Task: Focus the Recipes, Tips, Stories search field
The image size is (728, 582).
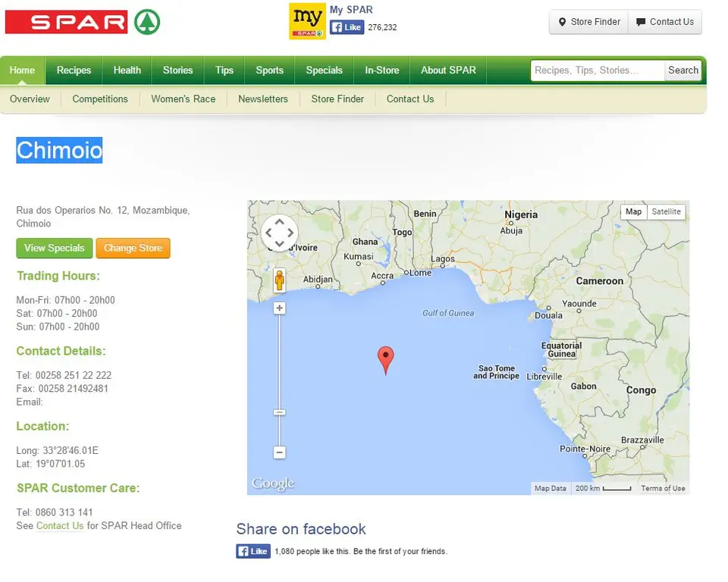Action: [x=598, y=70]
